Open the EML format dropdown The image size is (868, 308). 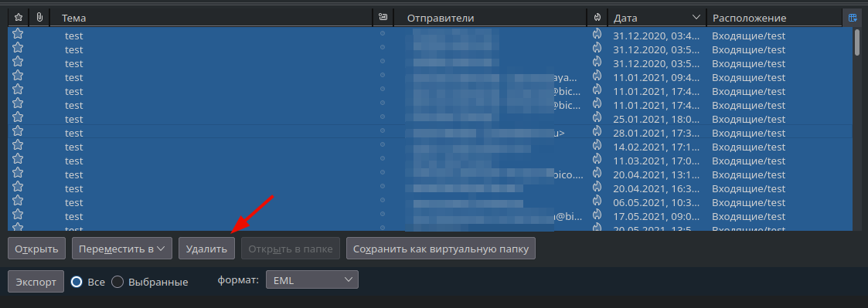pyautogui.click(x=312, y=279)
